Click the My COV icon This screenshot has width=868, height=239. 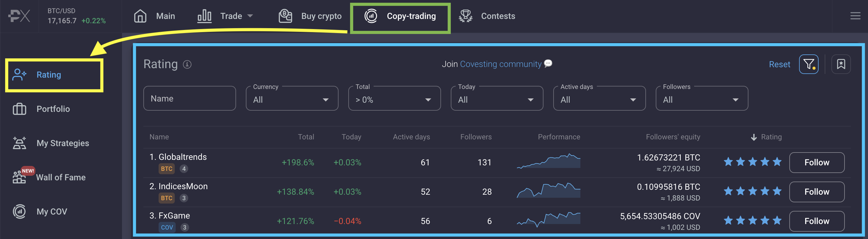(x=19, y=212)
